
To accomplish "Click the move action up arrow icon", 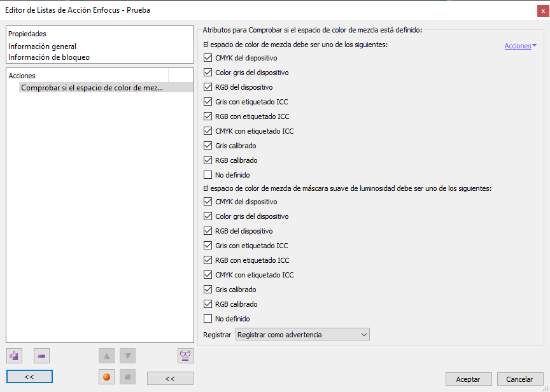I will click(107, 356).
